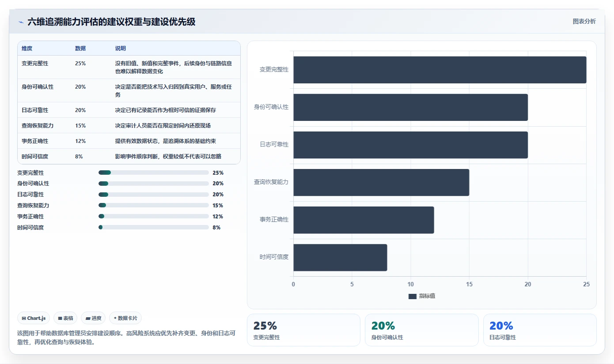This screenshot has height=364, width=614.
Task: Click the 查询恢复能力 bar in the chart
Action: click(x=381, y=182)
